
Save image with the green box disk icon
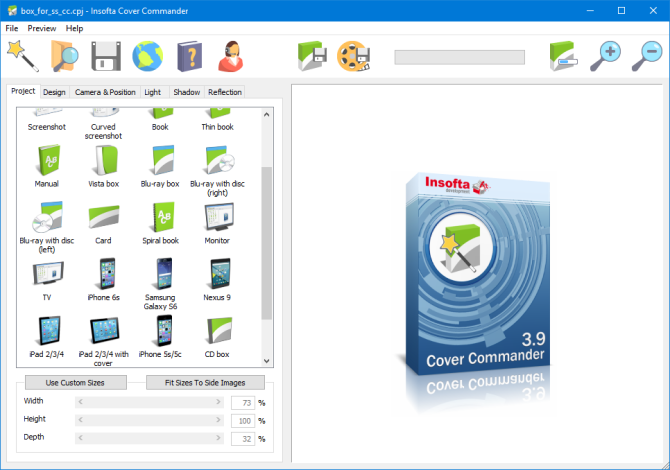coord(312,56)
